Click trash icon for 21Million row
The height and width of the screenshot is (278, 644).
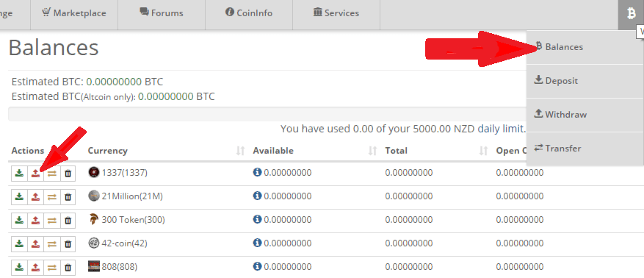[x=68, y=197]
